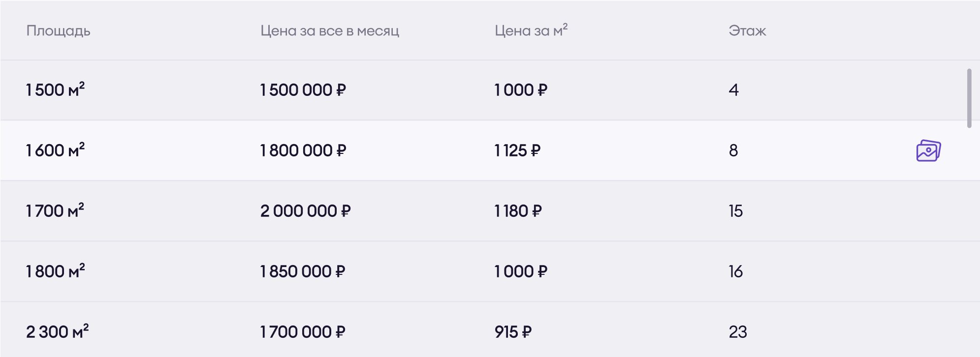
Task: Select the 1 700 м² area cell
Action: [55, 210]
